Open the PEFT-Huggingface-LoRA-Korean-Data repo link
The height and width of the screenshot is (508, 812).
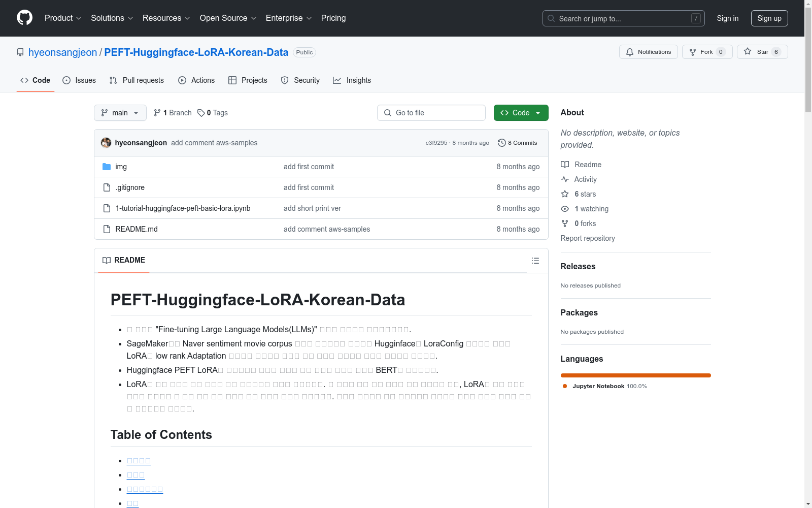click(x=196, y=52)
